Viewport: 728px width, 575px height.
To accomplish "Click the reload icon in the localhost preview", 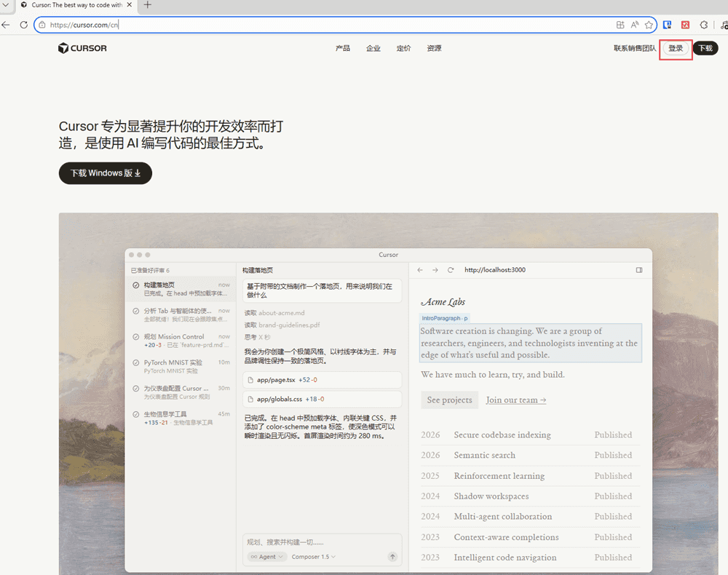I will point(451,270).
